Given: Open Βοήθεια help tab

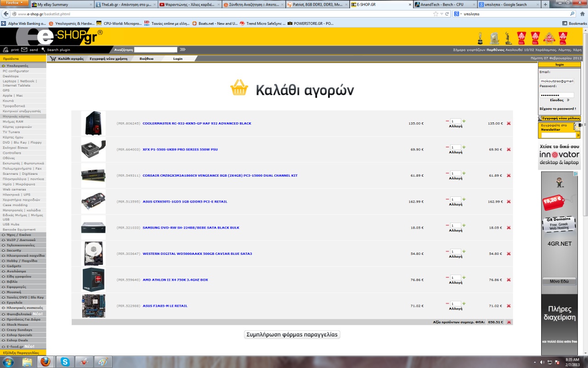Looking at the screenshot, I should pos(147,58).
